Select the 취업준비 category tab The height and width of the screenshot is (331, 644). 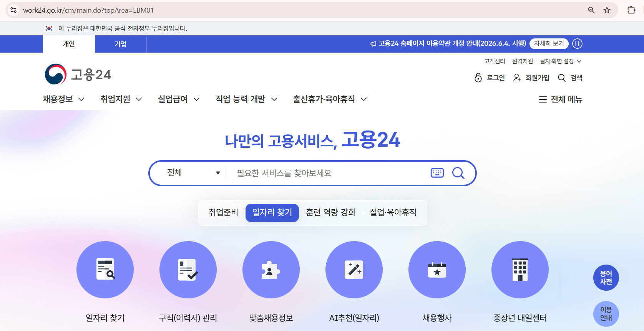click(x=223, y=212)
